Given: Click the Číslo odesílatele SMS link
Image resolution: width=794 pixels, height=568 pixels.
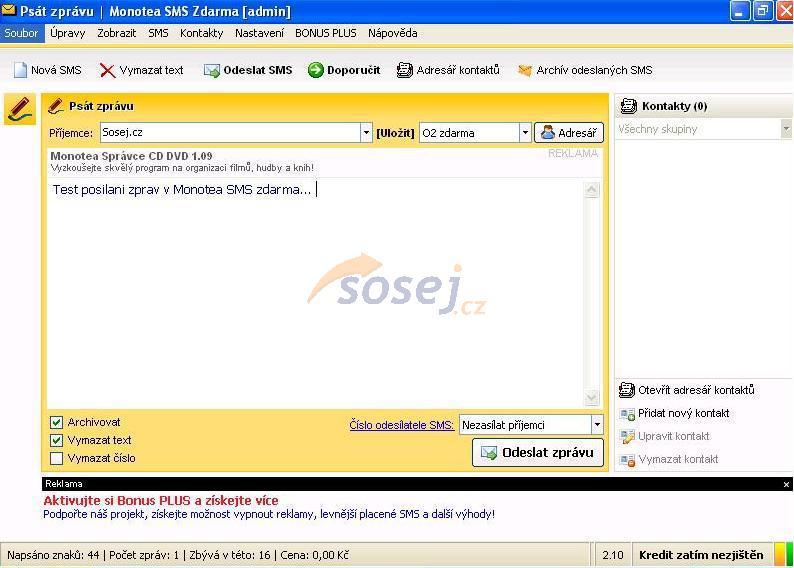Looking at the screenshot, I should 402,425.
